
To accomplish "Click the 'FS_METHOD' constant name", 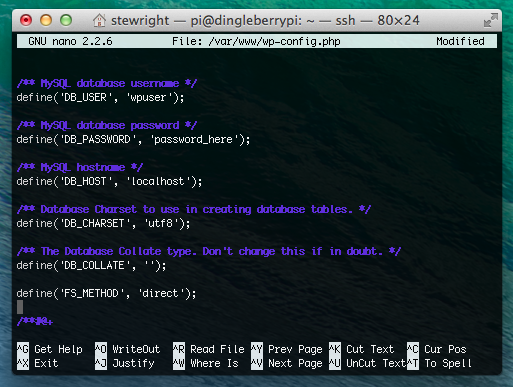I will [91, 293].
